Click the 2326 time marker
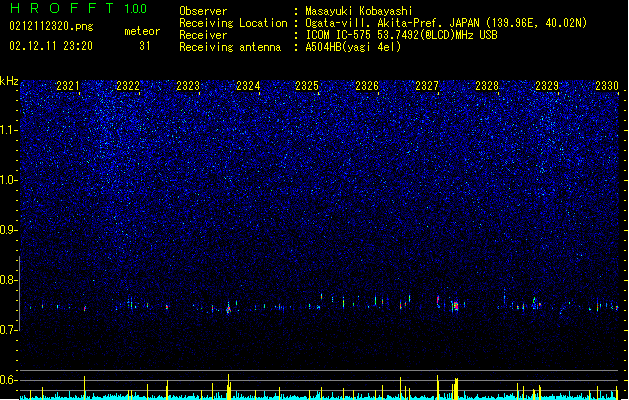 pyautogui.click(x=367, y=85)
